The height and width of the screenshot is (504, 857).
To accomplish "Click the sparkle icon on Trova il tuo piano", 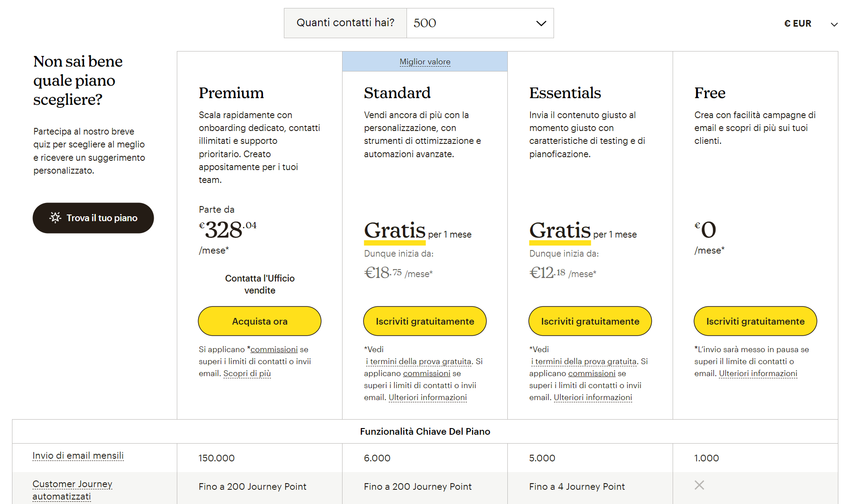I will [55, 218].
